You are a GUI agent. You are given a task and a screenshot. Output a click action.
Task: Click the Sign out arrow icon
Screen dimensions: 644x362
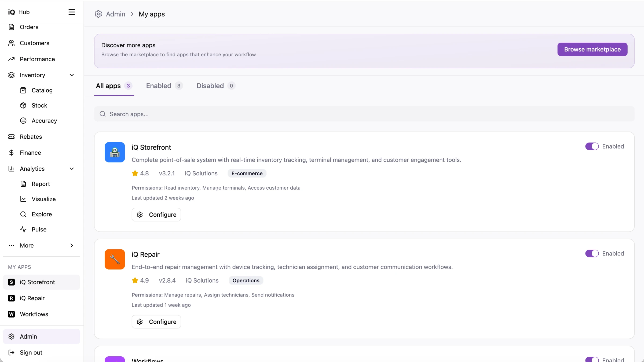tap(11, 352)
